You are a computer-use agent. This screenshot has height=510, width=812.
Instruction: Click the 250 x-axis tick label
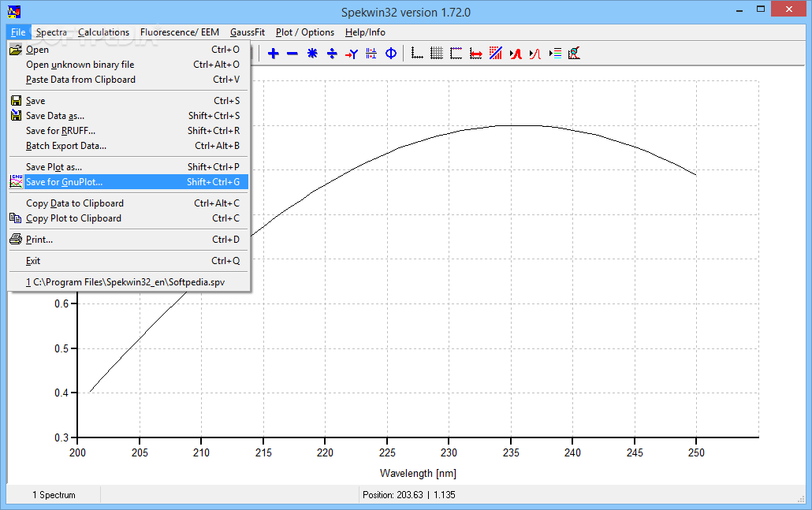coord(697,452)
